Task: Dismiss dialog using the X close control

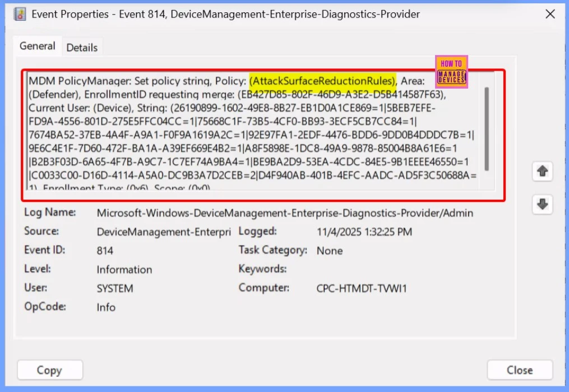Action: point(550,14)
